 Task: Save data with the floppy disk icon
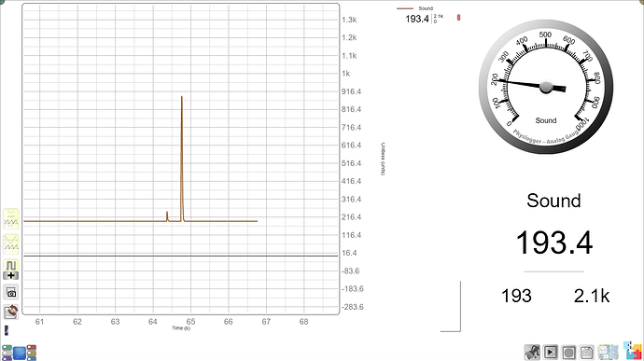tap(587, 352)
